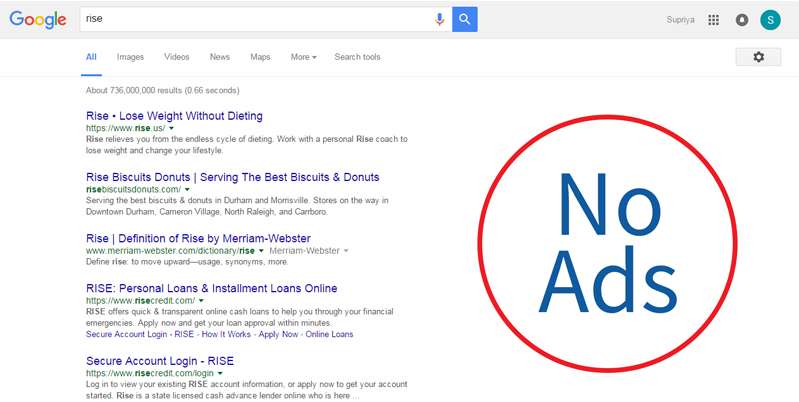Open RISE Personal Loans result title

(x=211, y=288)
